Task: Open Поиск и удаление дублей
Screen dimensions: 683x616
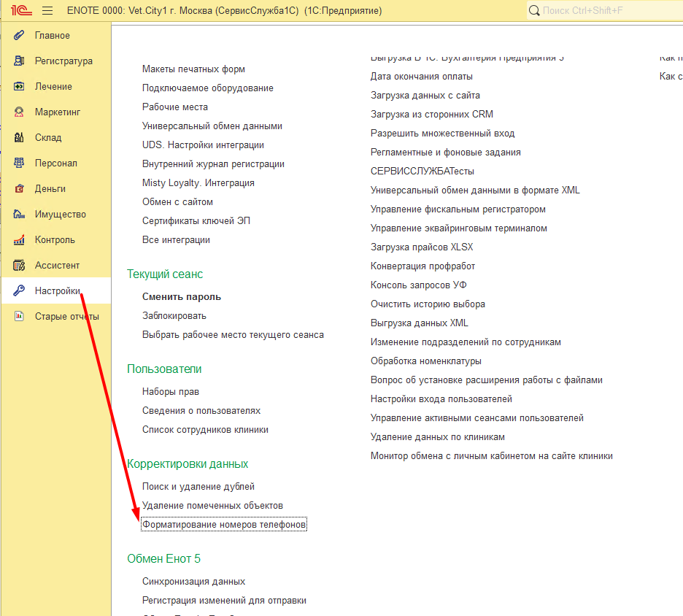Action: pyautogui.click(x=198, y=487)
